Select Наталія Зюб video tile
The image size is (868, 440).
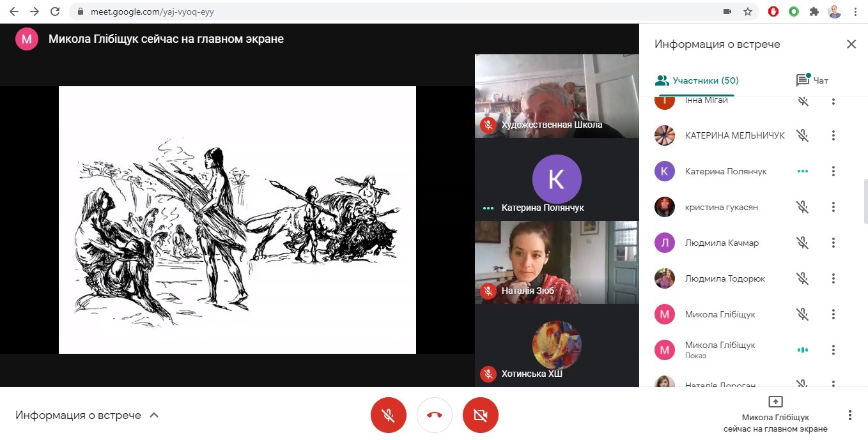click(557, 262)
